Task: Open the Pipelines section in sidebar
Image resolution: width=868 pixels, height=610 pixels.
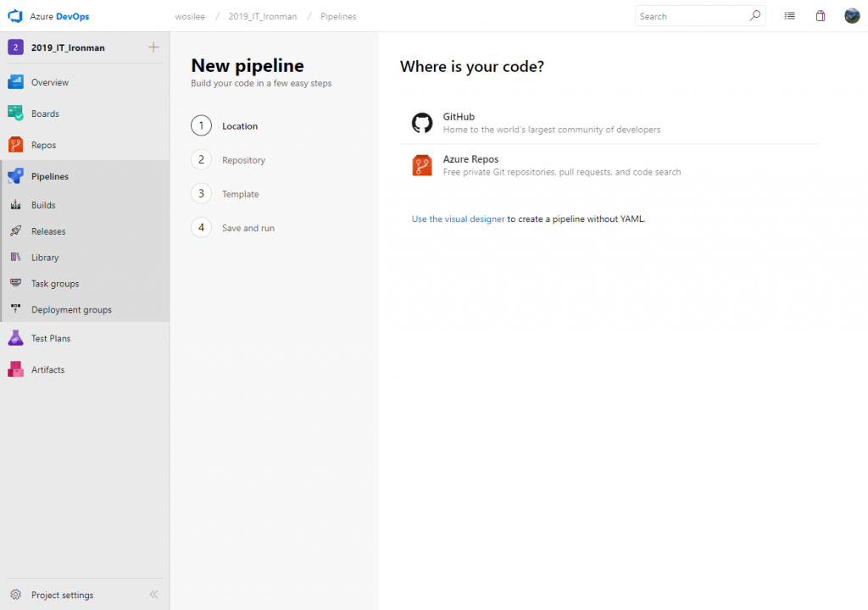Action: click(x=50, y=176)
